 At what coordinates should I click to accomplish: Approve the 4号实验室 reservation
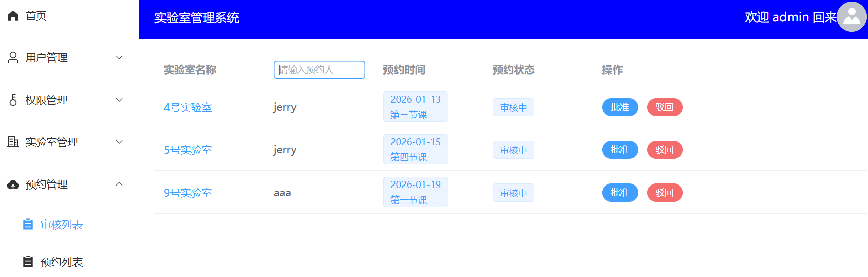pos(619,107)
